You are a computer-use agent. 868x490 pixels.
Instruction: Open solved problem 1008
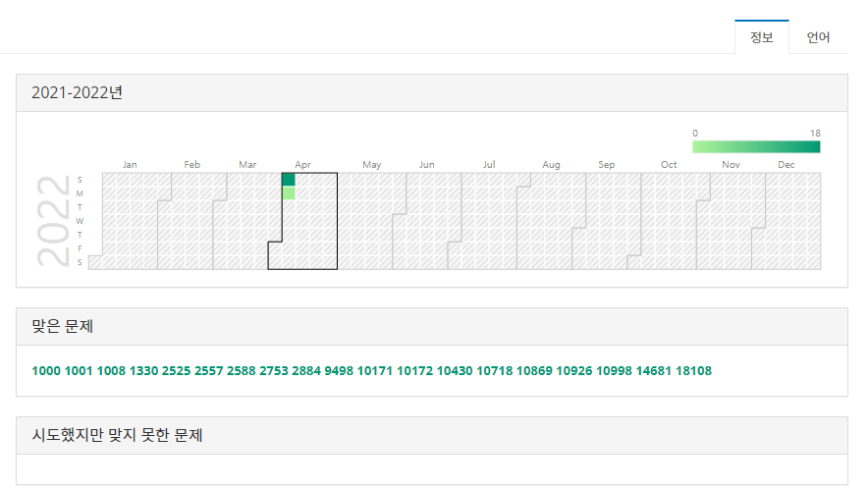(x=111, y=371)
